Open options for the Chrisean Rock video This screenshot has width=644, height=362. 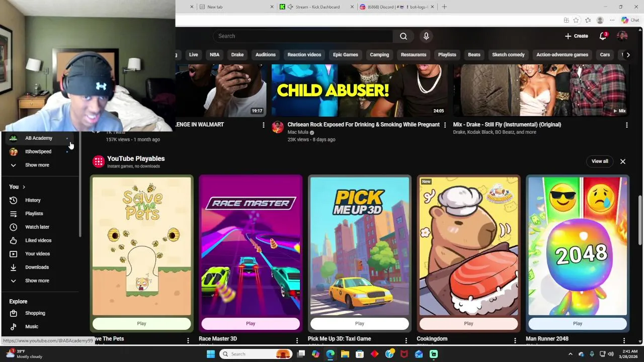tap(445, 125)
